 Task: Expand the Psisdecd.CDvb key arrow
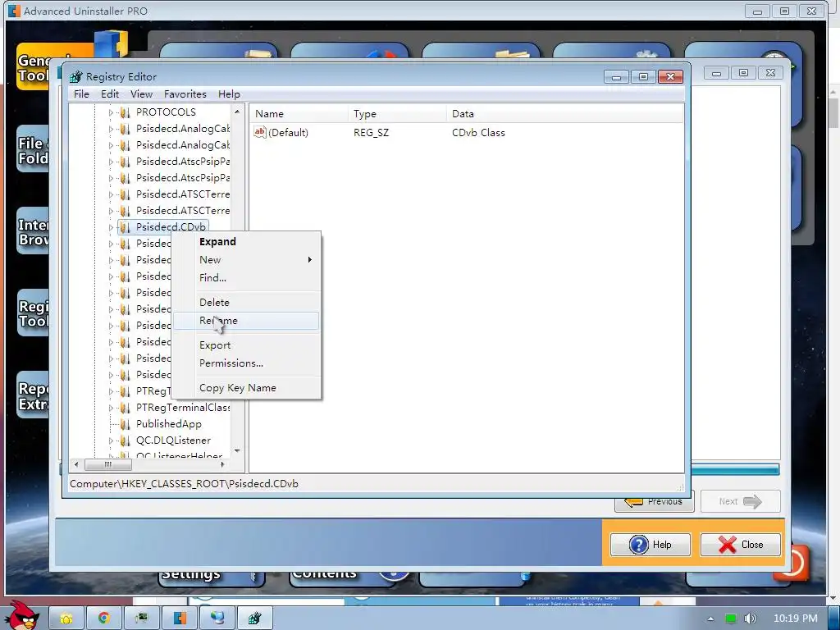(x=111, y=227)
